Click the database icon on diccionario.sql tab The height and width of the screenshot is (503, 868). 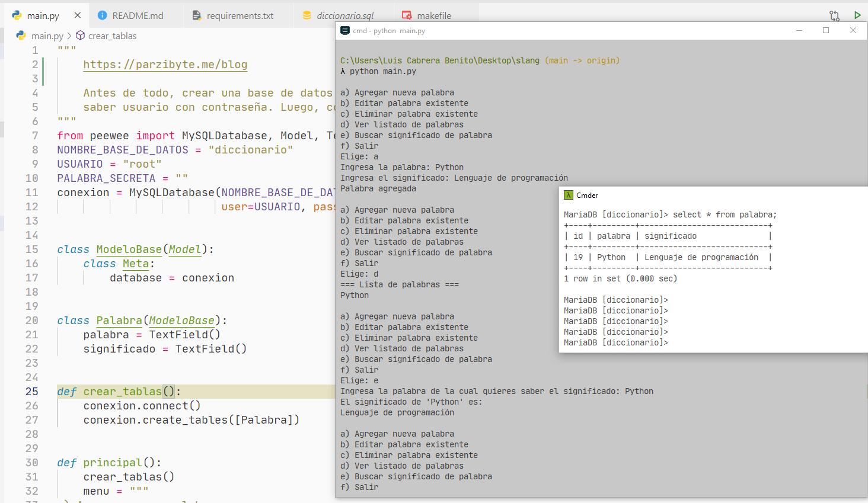(x=307, y=15)
